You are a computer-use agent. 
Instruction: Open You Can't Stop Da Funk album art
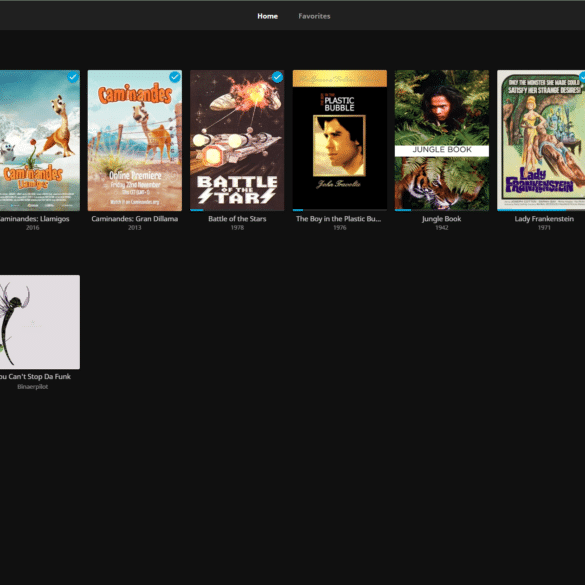click(40, 322)
